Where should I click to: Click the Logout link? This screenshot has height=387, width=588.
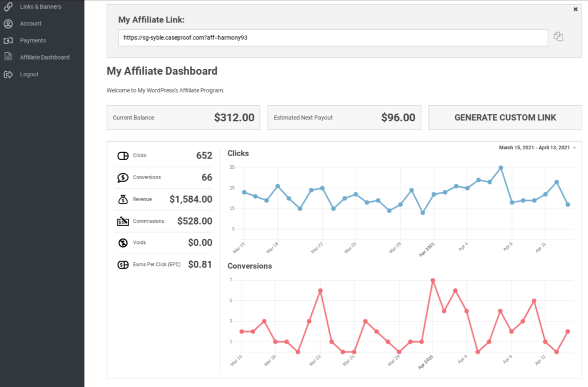click(28, 74)
